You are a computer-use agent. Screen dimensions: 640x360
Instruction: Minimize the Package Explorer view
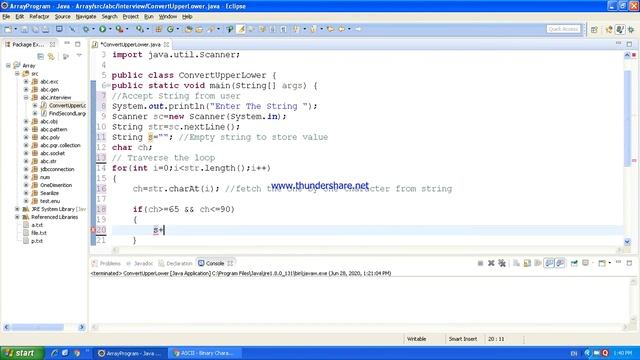pyautogui.click(x=67, y=43)
